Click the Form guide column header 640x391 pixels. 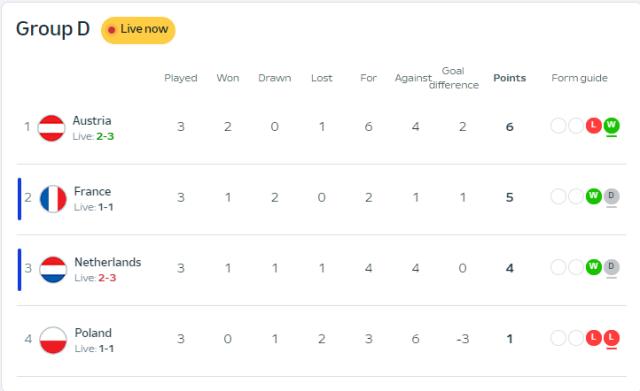(579, 78)
